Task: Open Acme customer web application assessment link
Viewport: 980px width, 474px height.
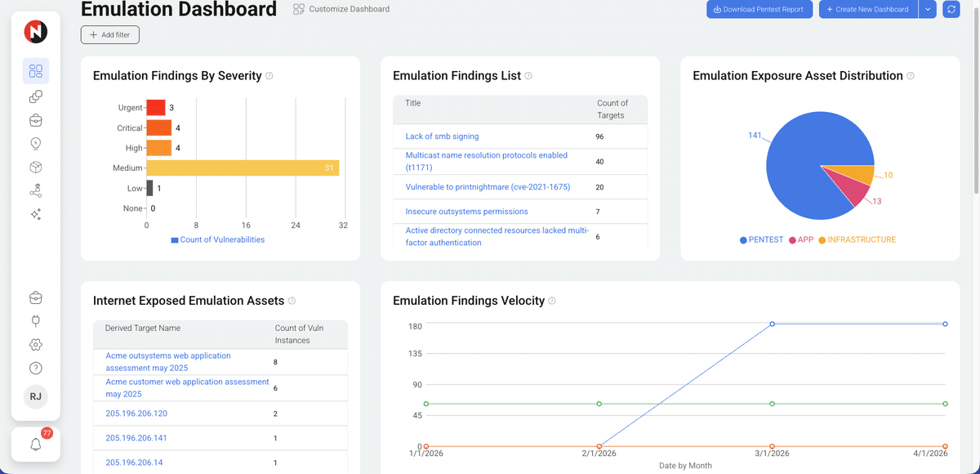Action: point(187,388)
